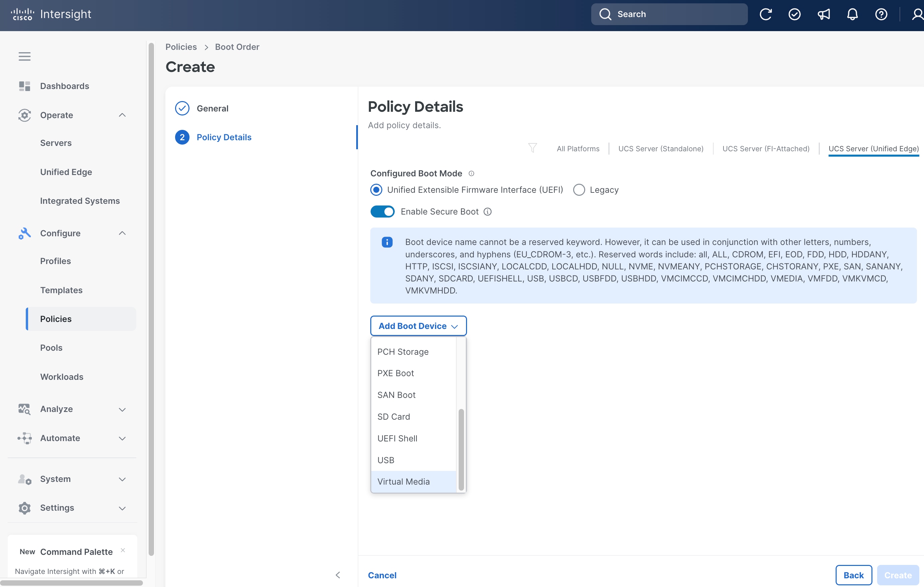This screenshot has width=924, height=587.
Task: Open Workloads in sidebar
Action: click(62, 377)
